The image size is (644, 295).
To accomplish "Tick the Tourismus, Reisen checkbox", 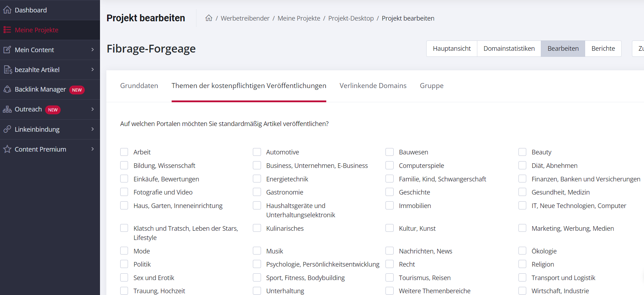I will (390, 278).
